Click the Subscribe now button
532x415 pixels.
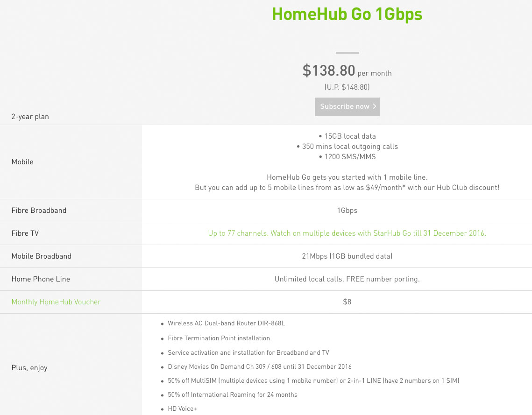347,107
